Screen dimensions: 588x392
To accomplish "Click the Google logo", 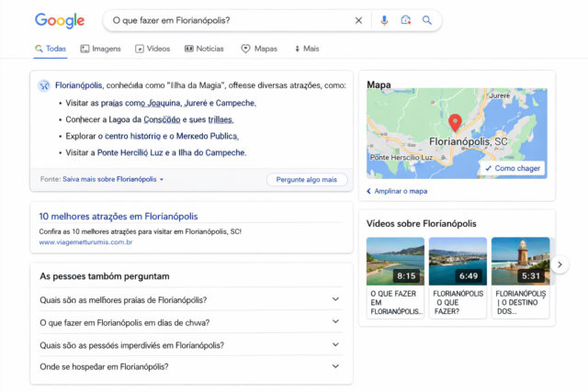I will pyautogui.click(x=60, y=20).
